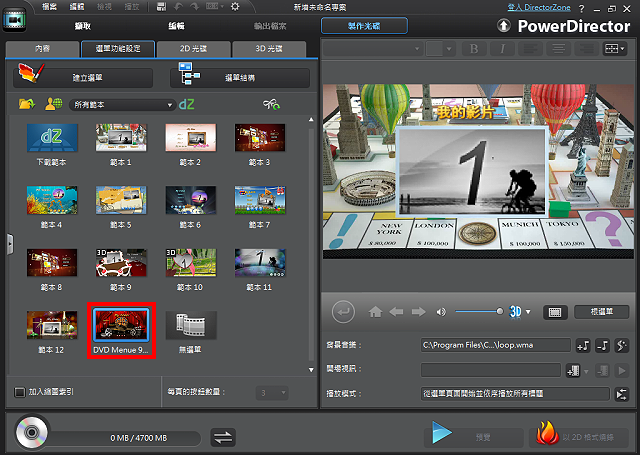This screenshot has width=640, height=455.
Task: Open the first menu bar item
Action: coord(49,7)
